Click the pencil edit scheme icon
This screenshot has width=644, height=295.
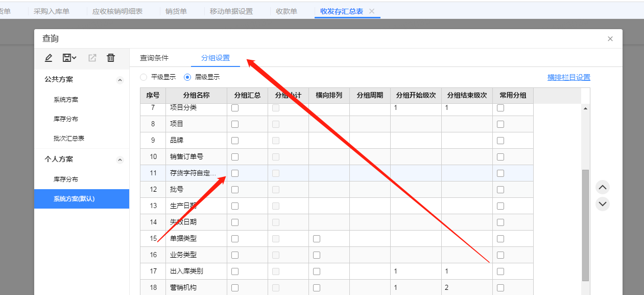49,58
